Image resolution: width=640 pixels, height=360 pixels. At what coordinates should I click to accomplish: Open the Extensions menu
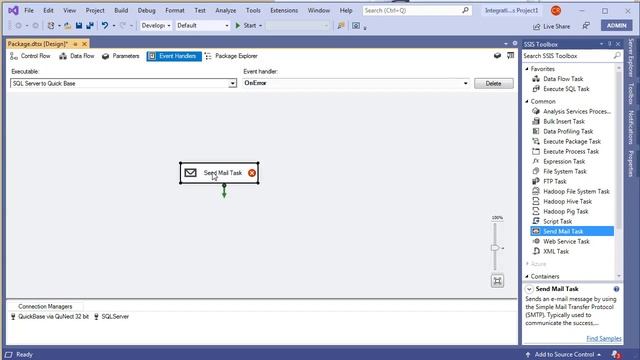tap(284, 10)
